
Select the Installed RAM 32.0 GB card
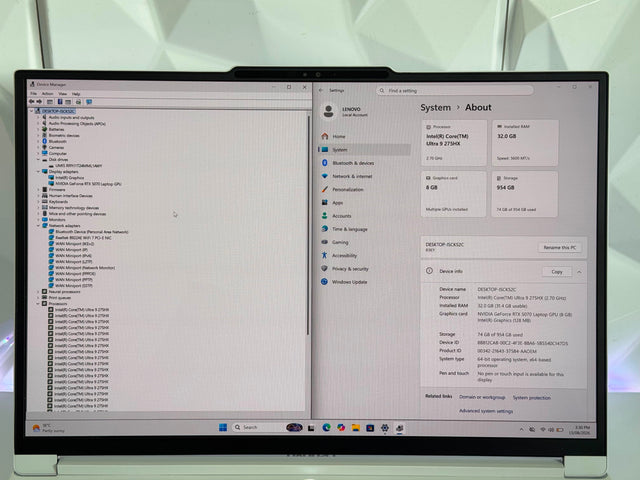pyautogui.click(x=525, y=143)
